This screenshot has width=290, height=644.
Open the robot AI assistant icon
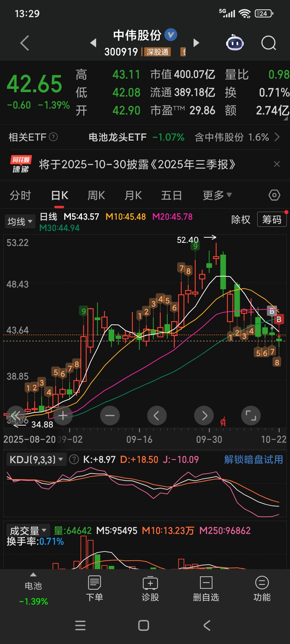coord(235,43)
